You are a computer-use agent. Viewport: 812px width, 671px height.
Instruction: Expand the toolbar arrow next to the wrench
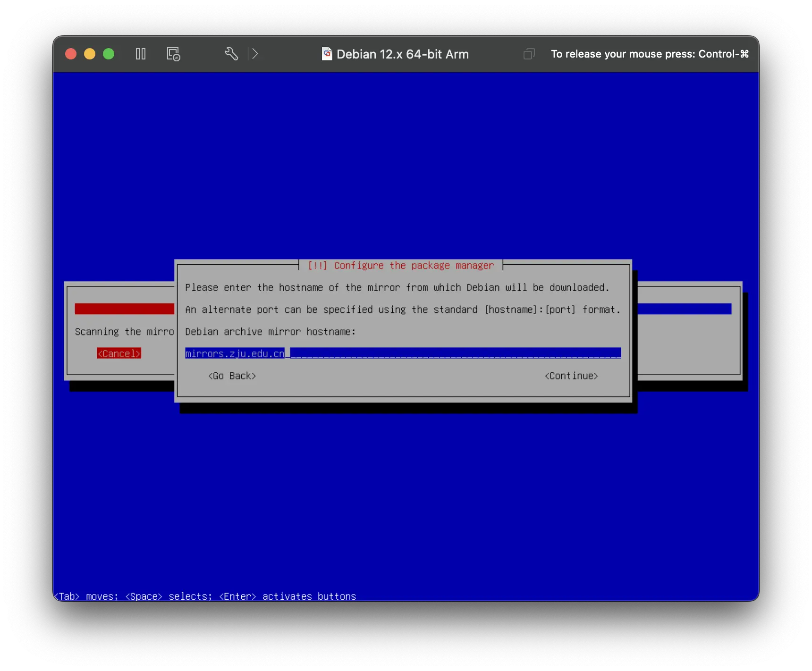point(255,54)
